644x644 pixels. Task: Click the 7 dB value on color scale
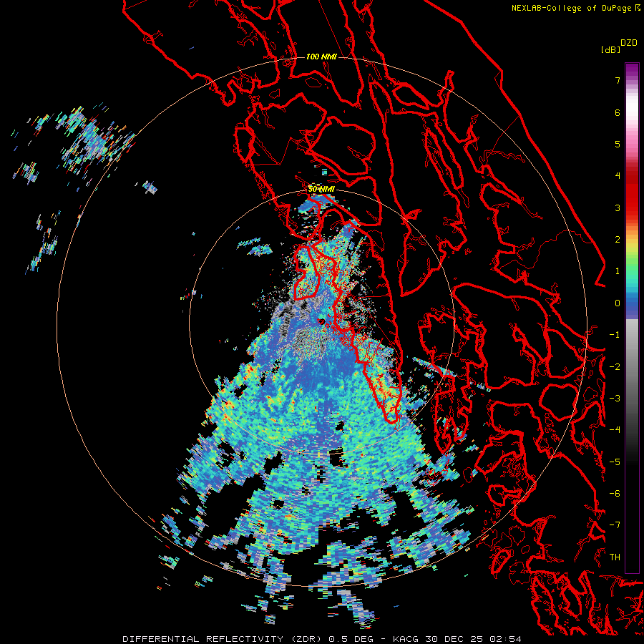click(x=618, y=80)
